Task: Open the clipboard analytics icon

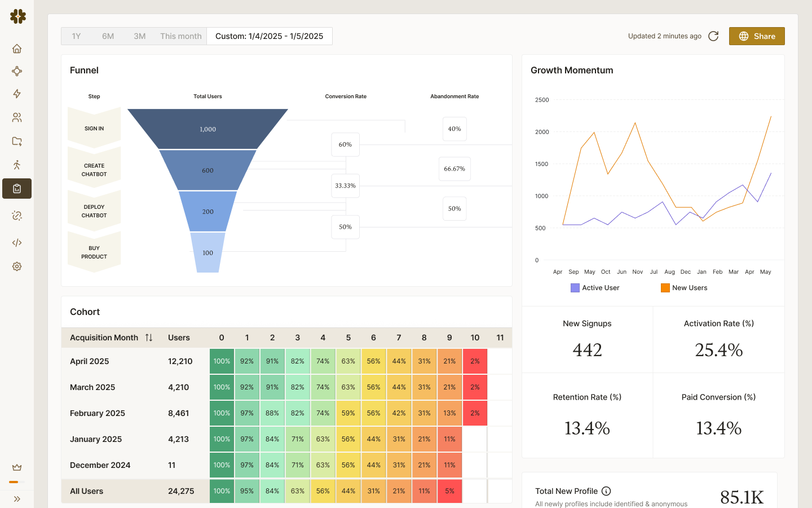Action: pos(17,189)
